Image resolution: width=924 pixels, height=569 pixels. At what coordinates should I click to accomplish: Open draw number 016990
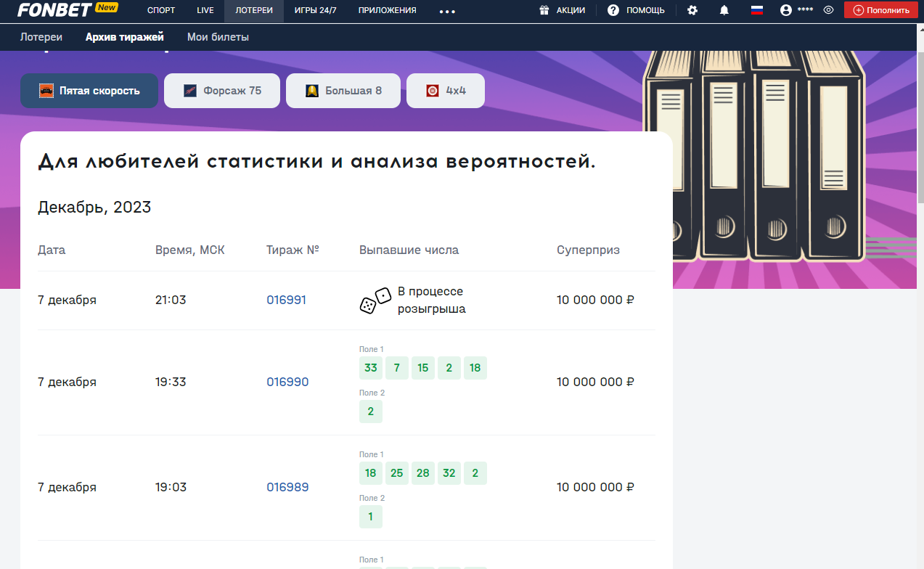[x=287, y=382]
